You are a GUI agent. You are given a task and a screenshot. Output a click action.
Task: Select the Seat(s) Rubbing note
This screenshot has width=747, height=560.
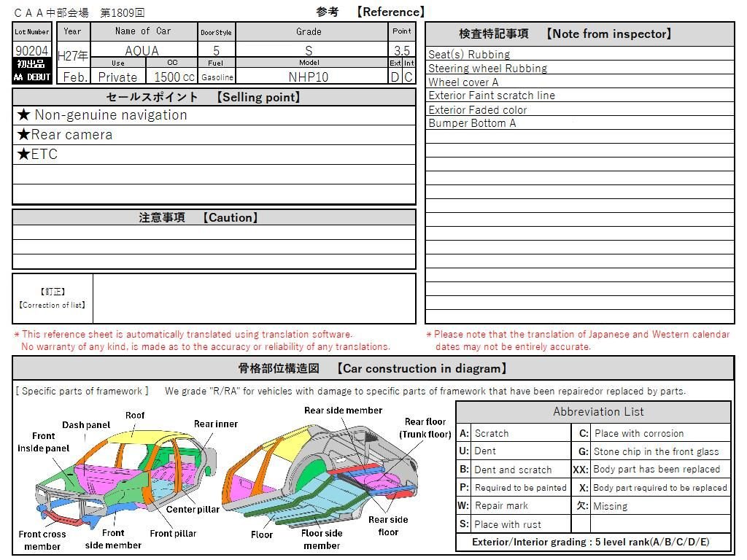469,55
